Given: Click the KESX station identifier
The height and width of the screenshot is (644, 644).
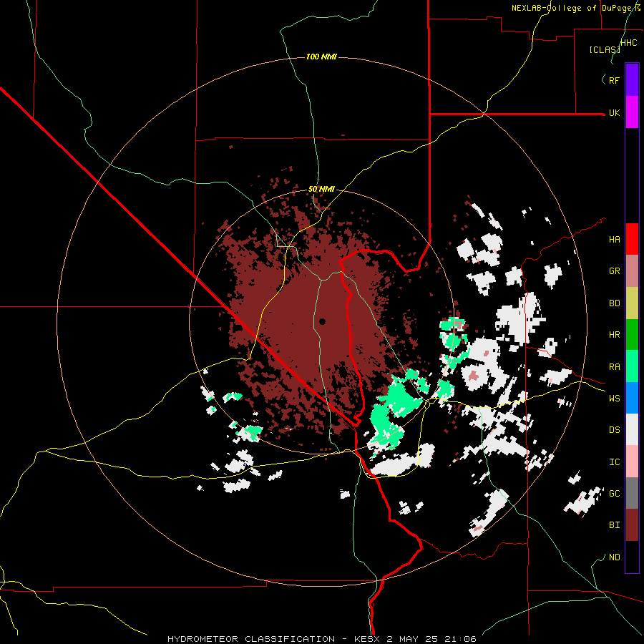Looking at the screenshot, I should pyautogui.click(x=366, y=639).
